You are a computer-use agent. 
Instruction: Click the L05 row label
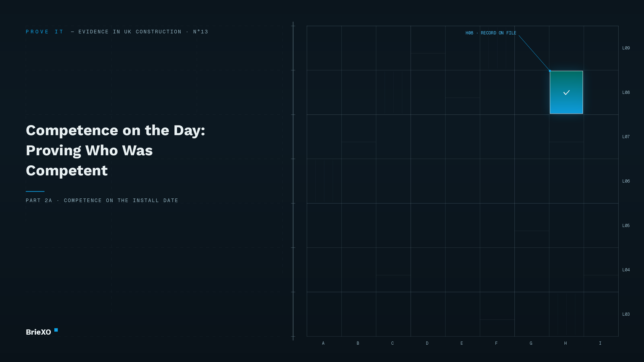626,226
